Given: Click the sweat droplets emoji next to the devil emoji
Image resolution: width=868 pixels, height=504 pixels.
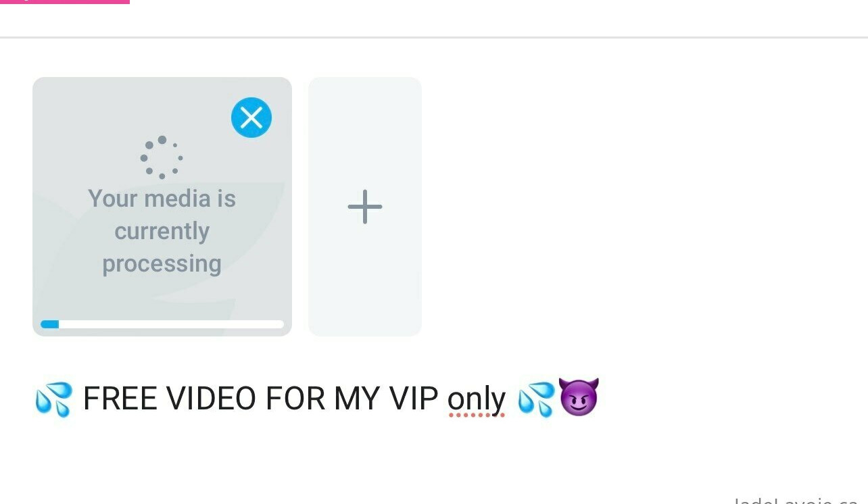Looking at the screenshot, I should [x=536, y=398].
